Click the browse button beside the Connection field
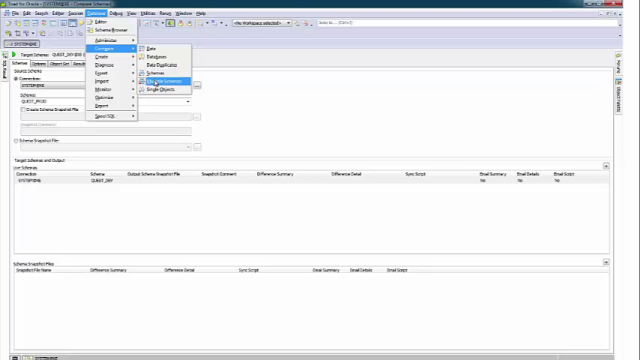The image size is (640, 360). pyautogui.click(x=197, y=85)
